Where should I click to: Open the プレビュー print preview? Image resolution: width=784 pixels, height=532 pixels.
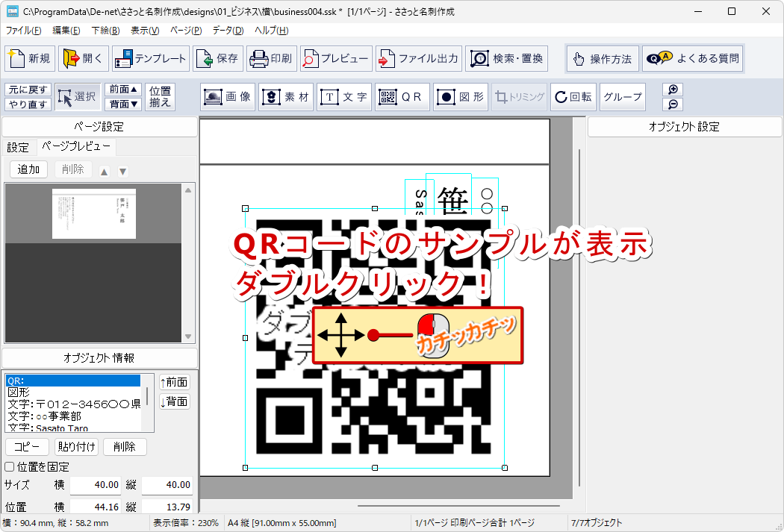(x=337, y=58)
